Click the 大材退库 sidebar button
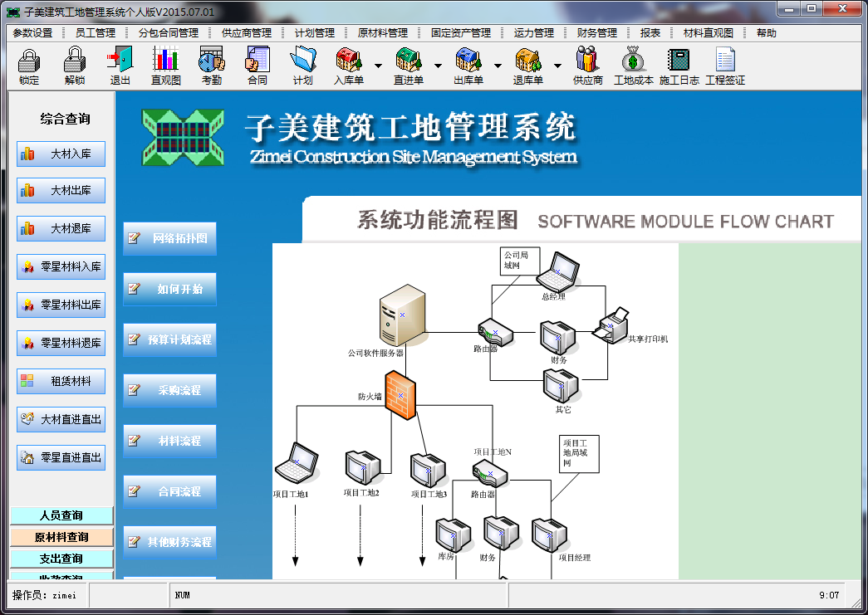Viewport: 868px width, 615px height. (61, 228)
